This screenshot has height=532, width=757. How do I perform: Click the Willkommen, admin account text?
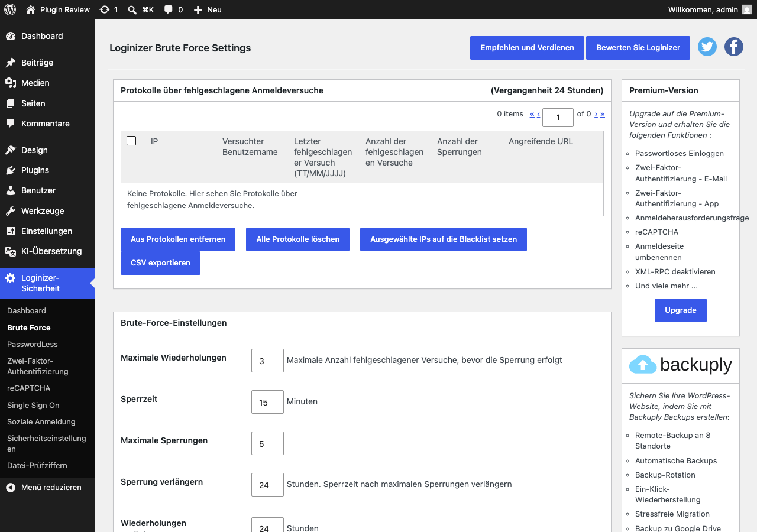(x=703, y=9)
